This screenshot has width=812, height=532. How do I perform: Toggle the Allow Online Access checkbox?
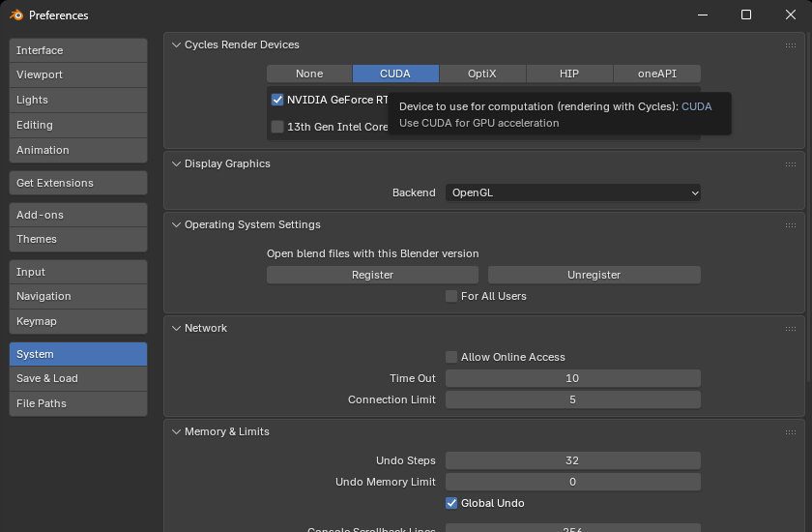tap(451, 357)
